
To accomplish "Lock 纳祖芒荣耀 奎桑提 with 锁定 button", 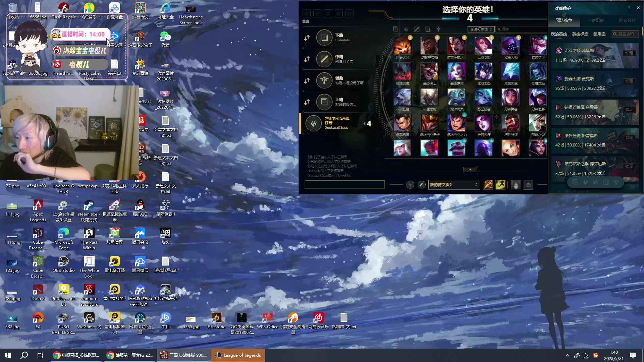I will click(x=629, y=110).
